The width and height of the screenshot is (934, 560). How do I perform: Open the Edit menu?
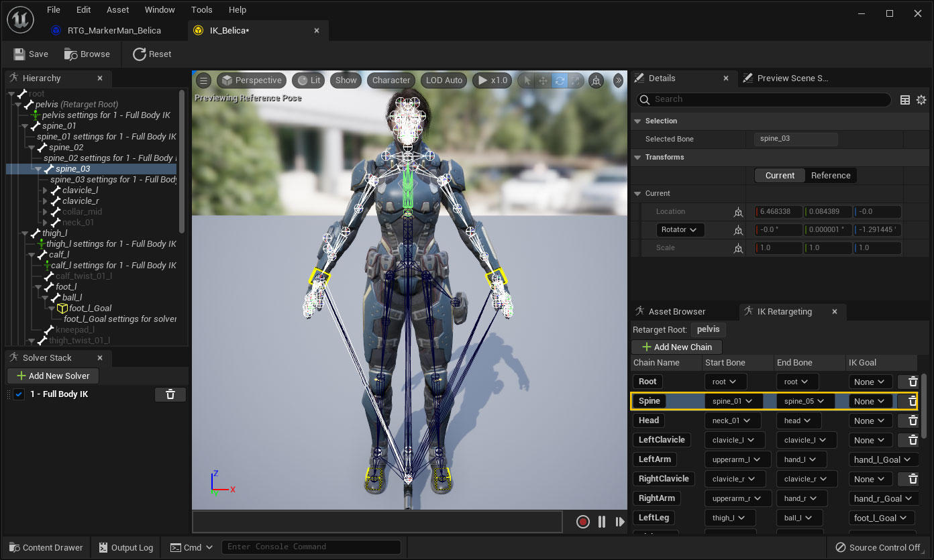coord(83,9)
